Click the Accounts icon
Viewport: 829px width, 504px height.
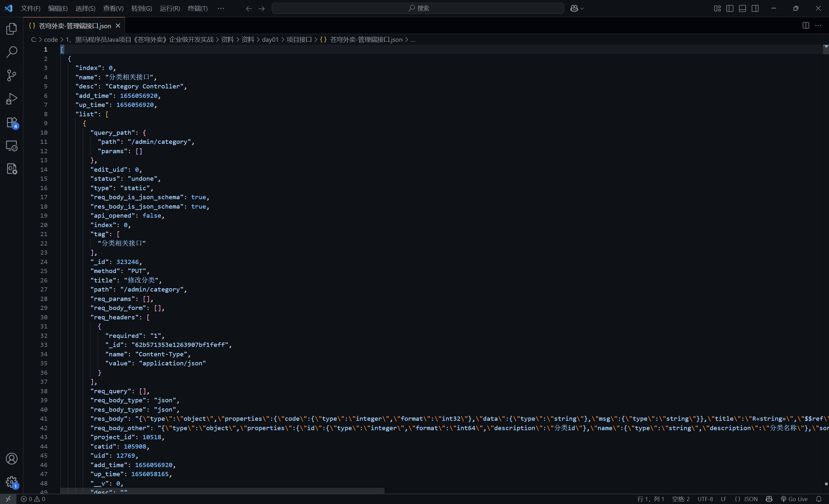click(x=11, y=459)
